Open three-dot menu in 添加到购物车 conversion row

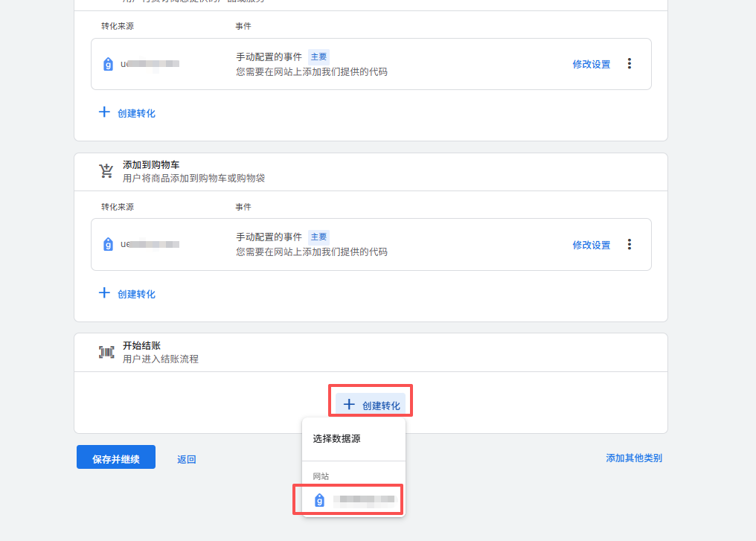pos(630,244)
